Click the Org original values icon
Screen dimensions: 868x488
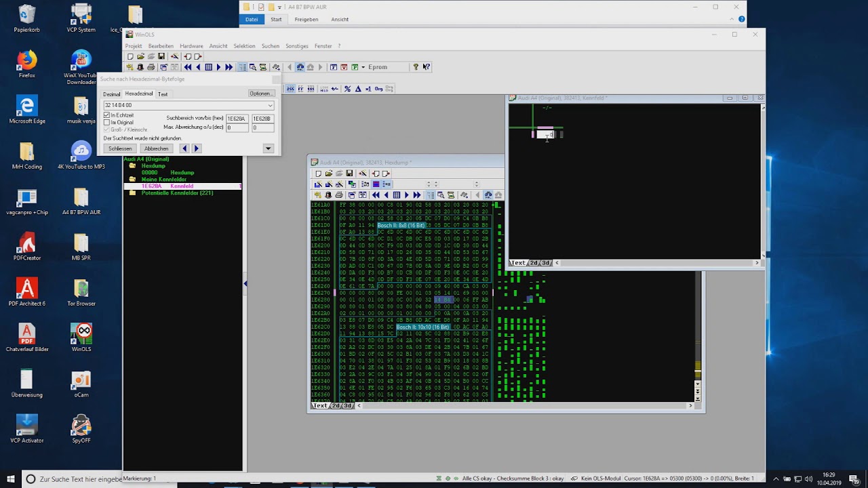coord(378,89)
